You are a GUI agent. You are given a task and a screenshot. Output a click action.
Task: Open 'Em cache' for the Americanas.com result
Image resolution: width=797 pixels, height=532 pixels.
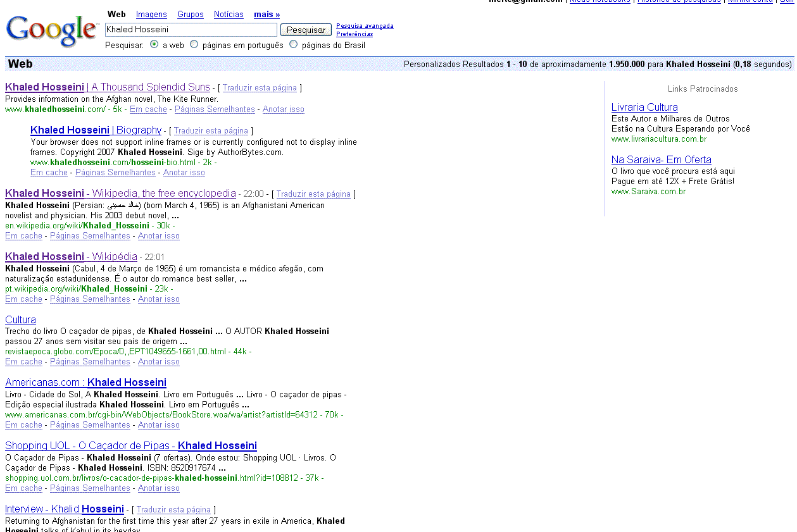[23, 425]
